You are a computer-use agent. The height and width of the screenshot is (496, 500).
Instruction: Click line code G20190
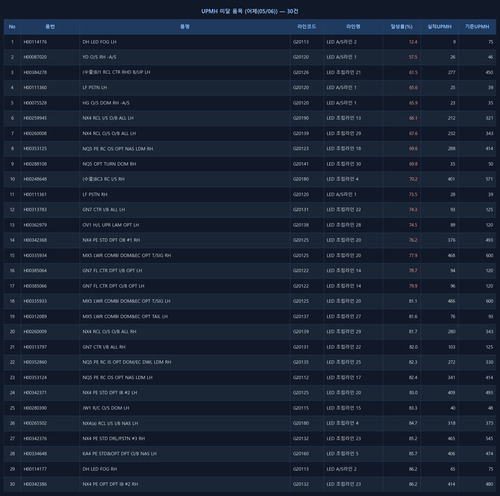301,118
